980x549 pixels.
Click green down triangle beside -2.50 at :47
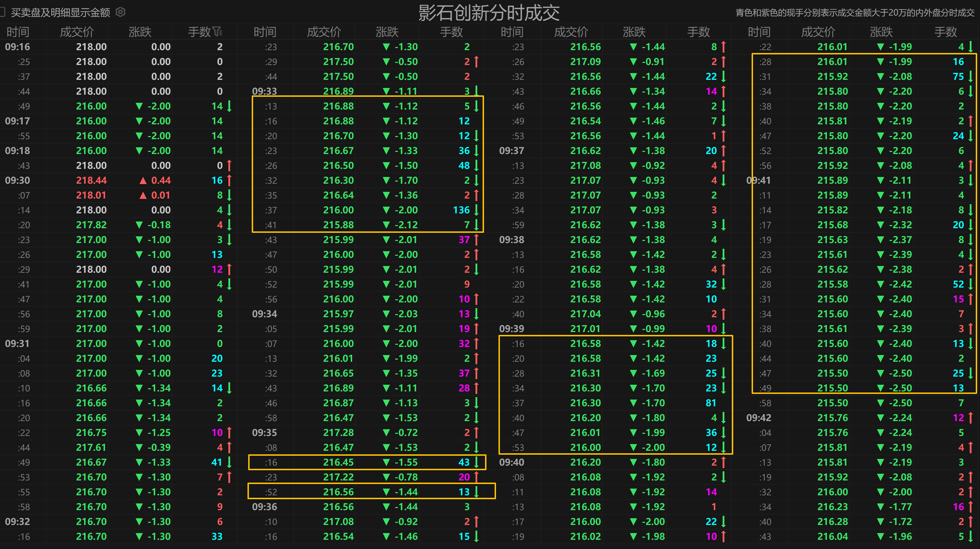click(x=880, y=373)
